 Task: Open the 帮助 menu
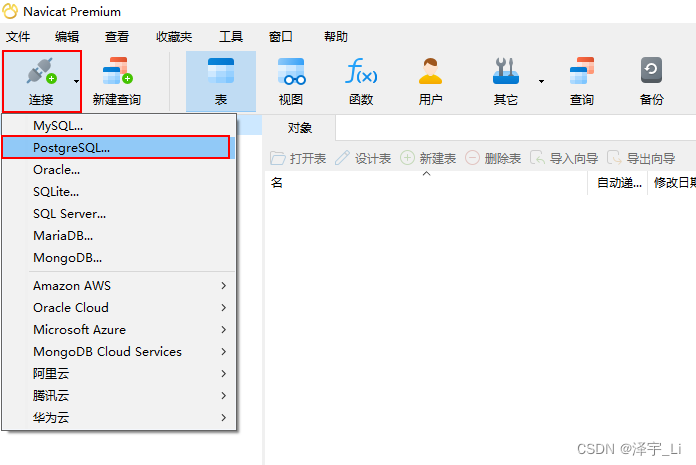(336, 36)
